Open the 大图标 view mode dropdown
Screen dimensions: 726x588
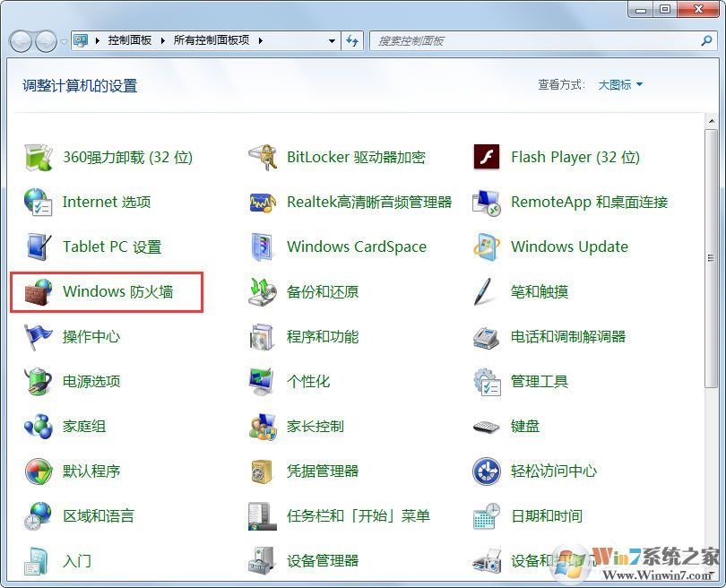coord(620,84)
